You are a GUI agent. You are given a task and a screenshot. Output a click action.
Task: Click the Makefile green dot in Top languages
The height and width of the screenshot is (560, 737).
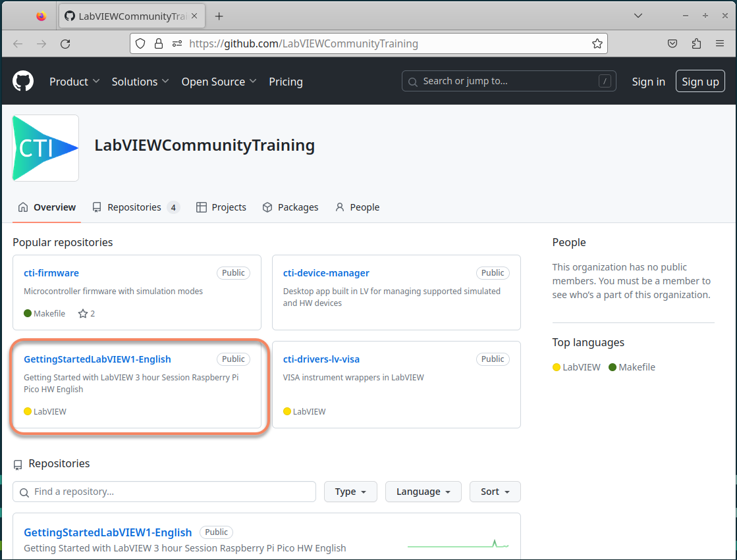click(x=613, y=367)
